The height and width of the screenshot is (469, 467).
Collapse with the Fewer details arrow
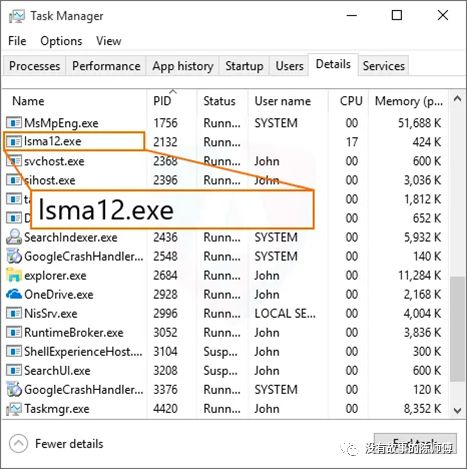19,444
